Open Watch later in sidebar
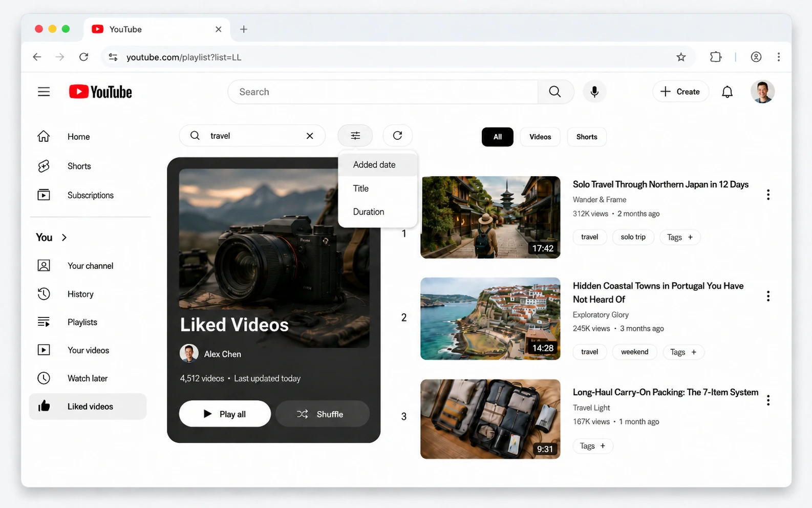The image size is (812, 508). [88, 378]
